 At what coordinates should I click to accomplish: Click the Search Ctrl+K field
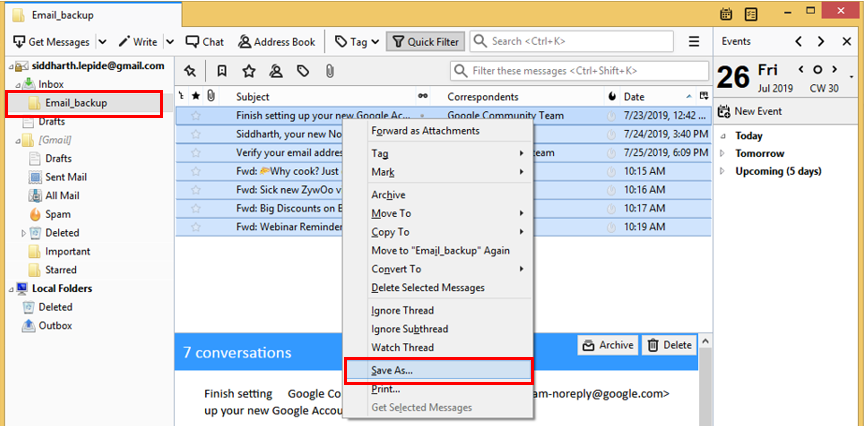(x=571, y=41)
